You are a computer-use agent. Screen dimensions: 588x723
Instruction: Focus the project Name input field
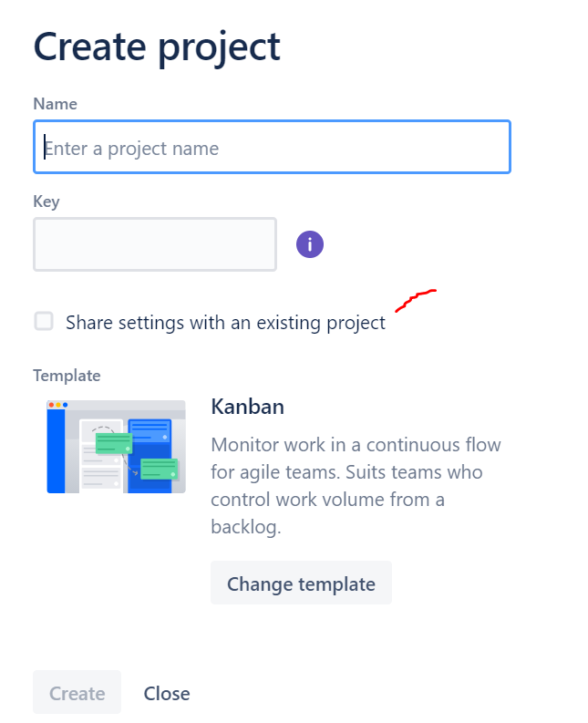tap(272, 148)
